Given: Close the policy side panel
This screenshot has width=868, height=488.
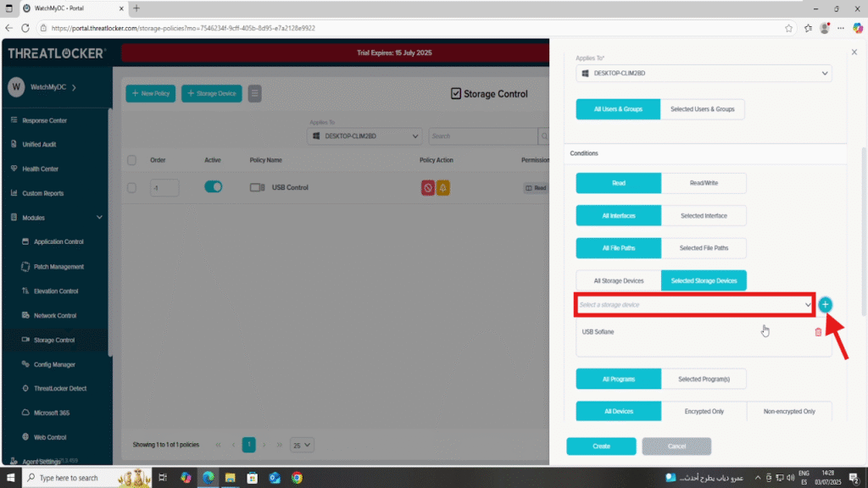Looking at the screenshot, I should click(854, 52).
